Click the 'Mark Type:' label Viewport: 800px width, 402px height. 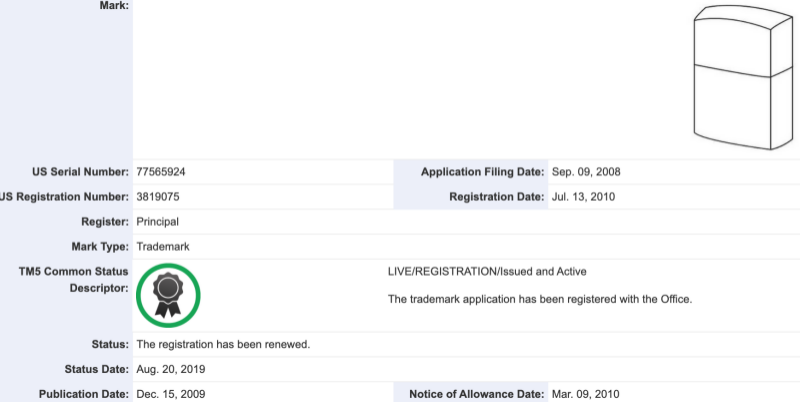(x=100, y=247)
